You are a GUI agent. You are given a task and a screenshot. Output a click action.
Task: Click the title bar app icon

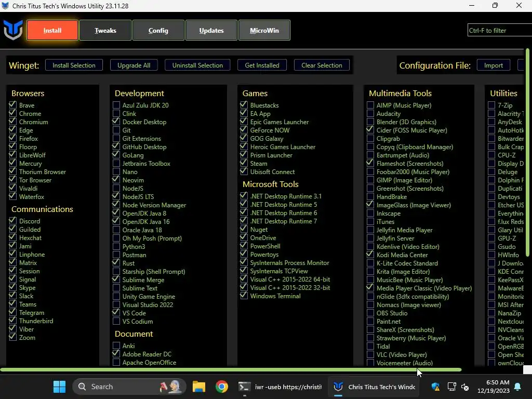point(5,6)
